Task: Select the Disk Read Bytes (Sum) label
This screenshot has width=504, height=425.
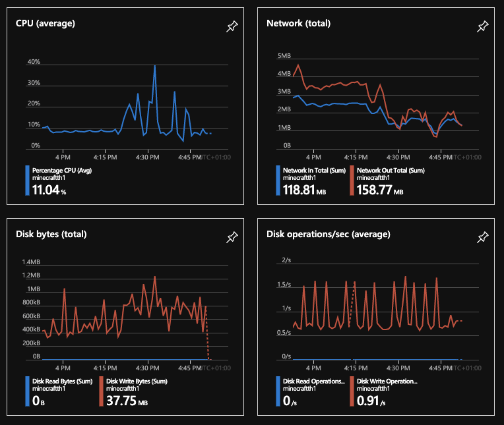Action: tap(63, 382)
